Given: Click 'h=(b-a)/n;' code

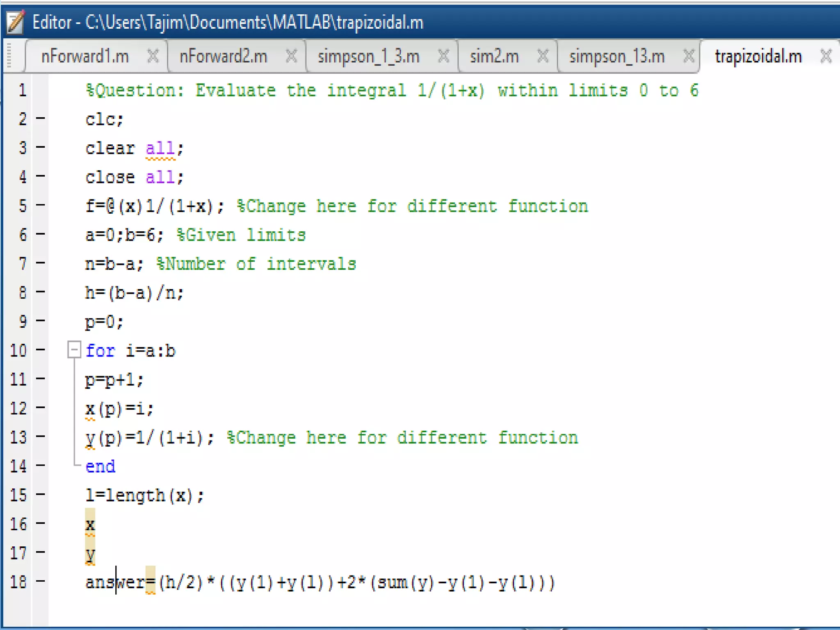Looking at the screenshot, I should click(x=135, y=293).
